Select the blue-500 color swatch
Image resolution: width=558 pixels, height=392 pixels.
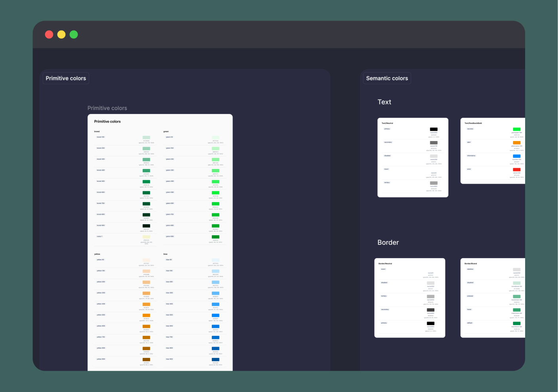[x=215, y=315]
